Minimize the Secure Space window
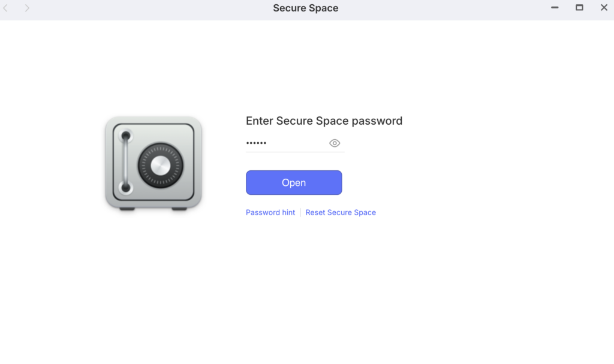Viewport: 614px width, 364px height. 555,8
